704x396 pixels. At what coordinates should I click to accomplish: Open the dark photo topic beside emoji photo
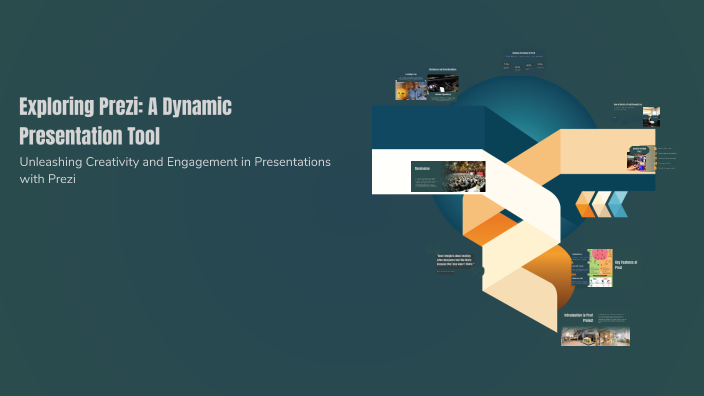point(443,84)
